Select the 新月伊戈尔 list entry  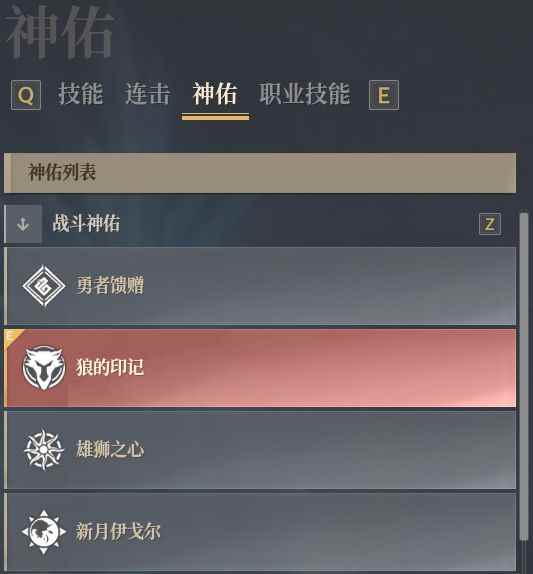coord(260,533)
